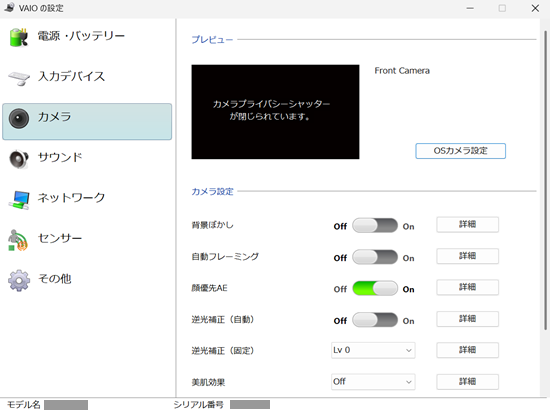Screen dimensions: 550x411
Task: Show 詳細 for 逆光補正（固定）
Action: pos(468,350)
